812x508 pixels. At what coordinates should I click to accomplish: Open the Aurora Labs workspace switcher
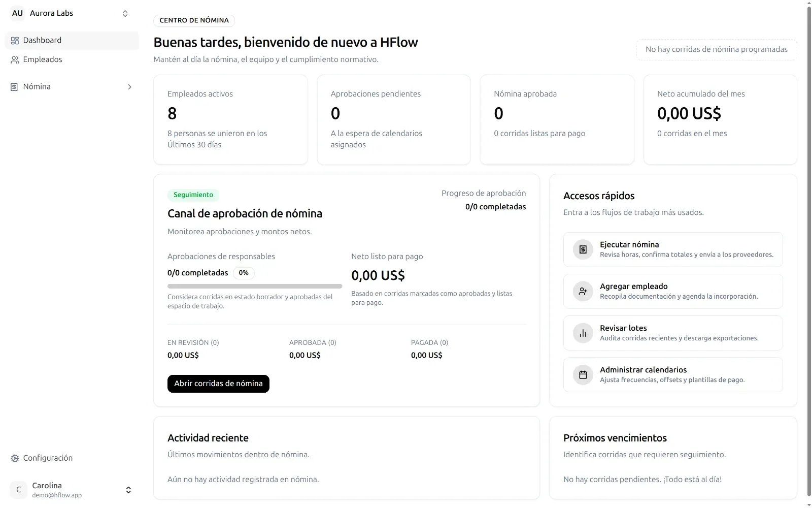coord(72,13)
